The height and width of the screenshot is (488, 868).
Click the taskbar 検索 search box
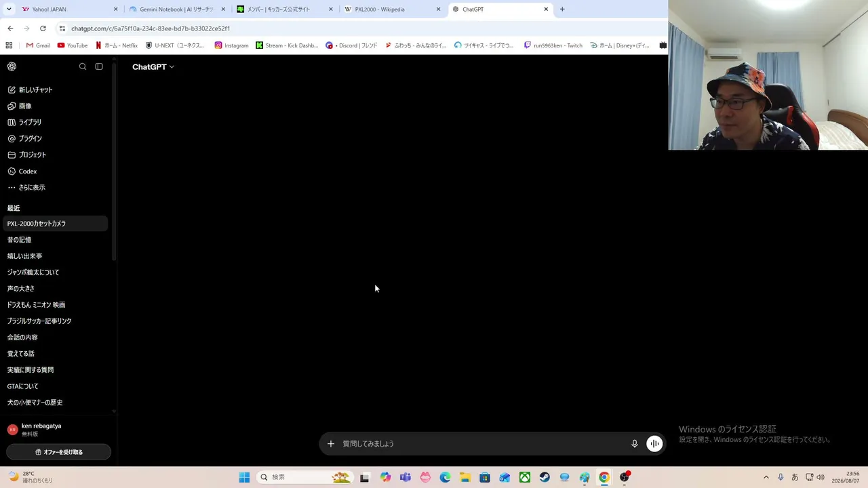coord(305,477)
